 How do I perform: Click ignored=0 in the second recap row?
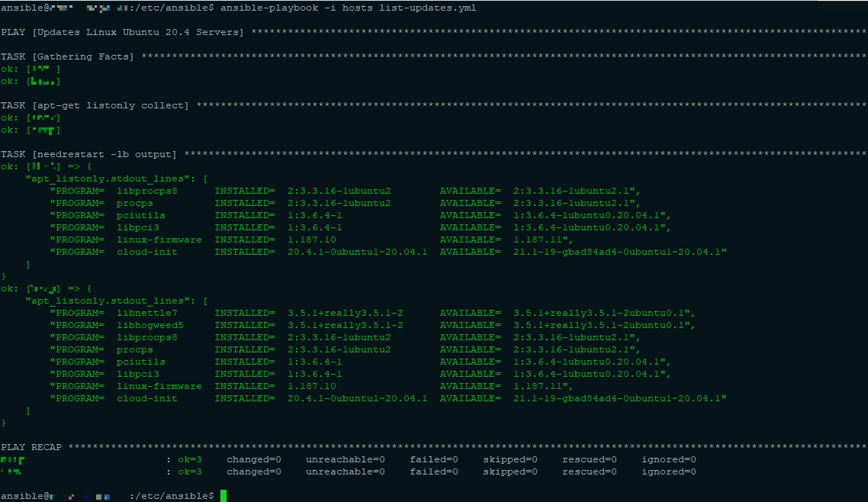coord(669,471)
